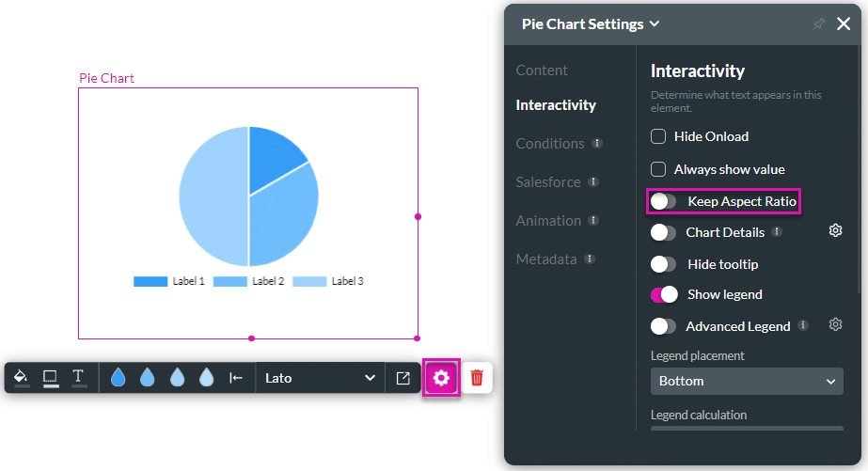Open pie chart settings gear in toolbar
This screenshot has height=471, width=868.
(441, 378)
